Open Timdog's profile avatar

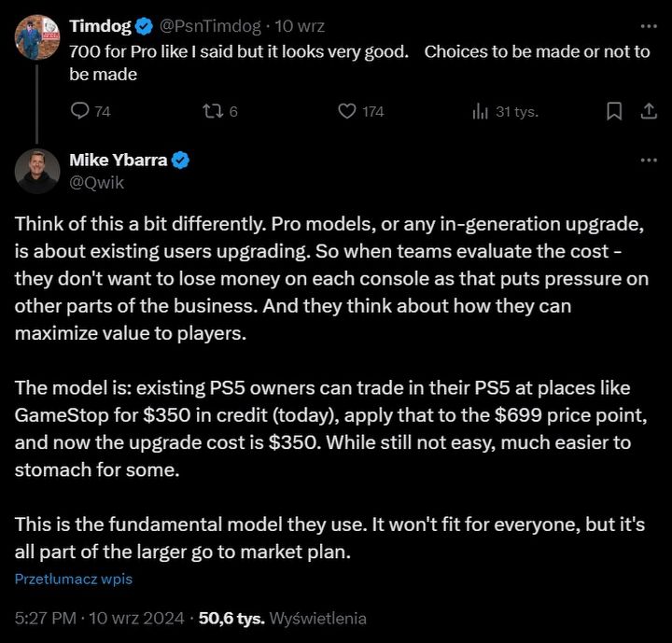point(37,36)
